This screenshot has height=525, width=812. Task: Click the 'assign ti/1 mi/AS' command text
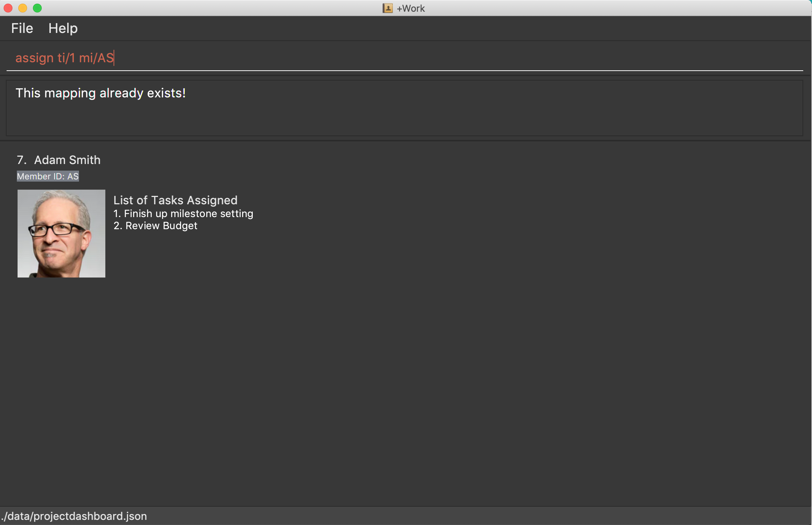pyautogui.click(x=64, y=58)
